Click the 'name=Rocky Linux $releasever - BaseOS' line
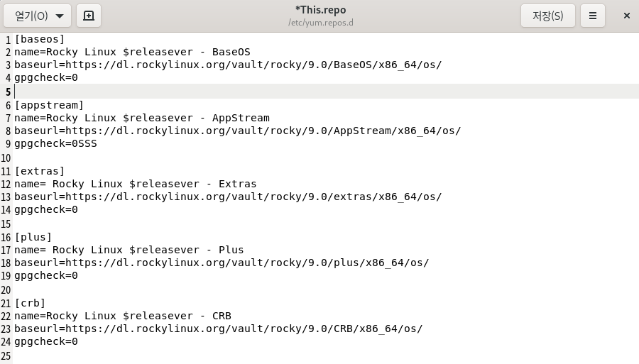Image resolution: width=639 pixels, height=364 pixels. coord(133,52)
